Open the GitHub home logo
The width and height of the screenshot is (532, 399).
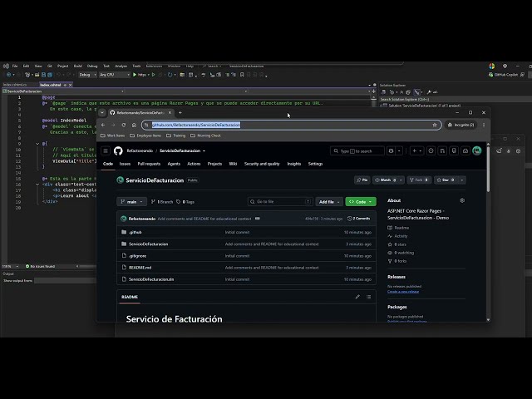click(118, 151)
